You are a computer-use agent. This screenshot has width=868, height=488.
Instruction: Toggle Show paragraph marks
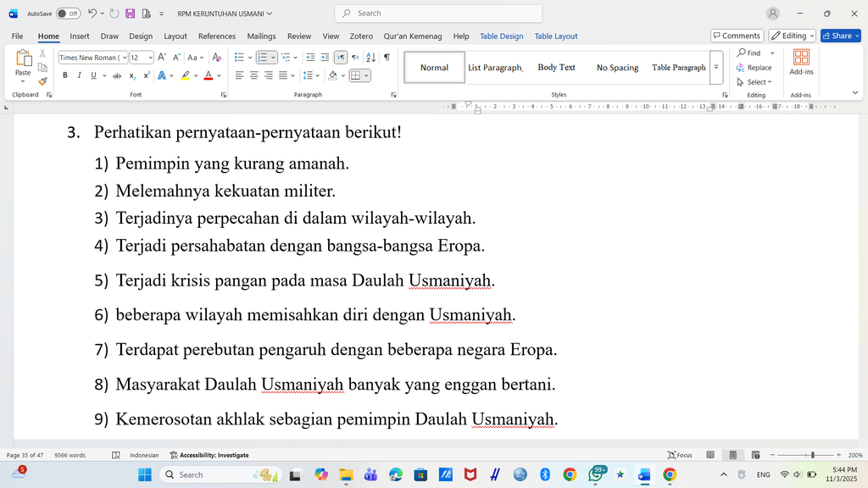387,57
